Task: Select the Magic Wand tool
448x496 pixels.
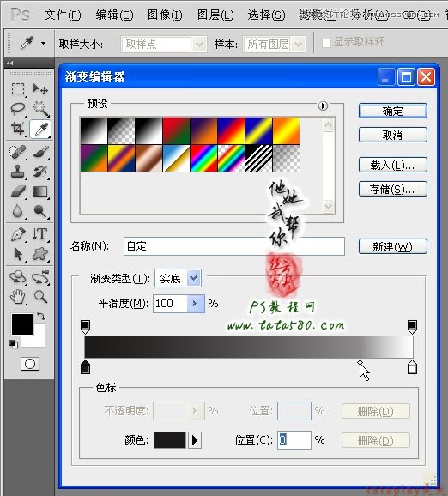Action: point(41,108)
